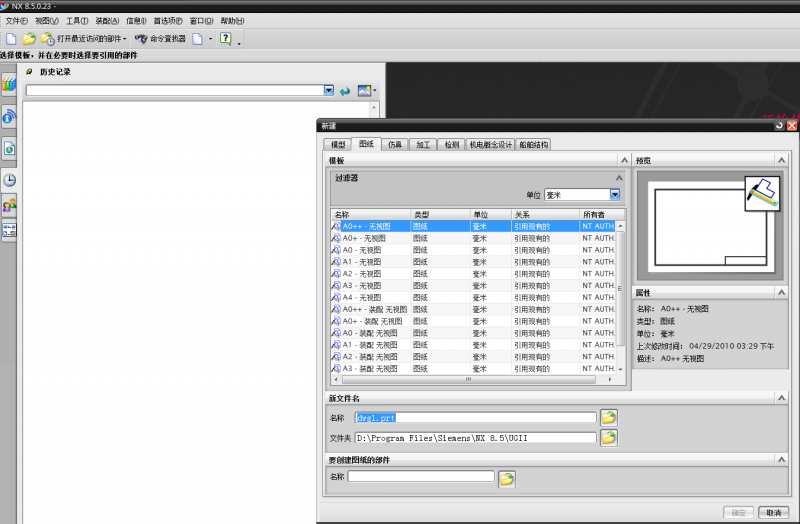
Task: Browse folder icon next to 文件夹 path
Action: [608, 437]
